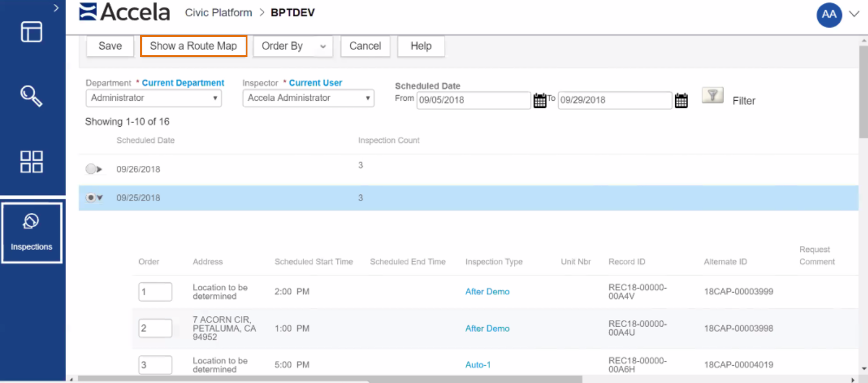Open the Inspections sidebar item
Image resolution: width=868 pixels, height=383 pixels.
coord(31,232)
